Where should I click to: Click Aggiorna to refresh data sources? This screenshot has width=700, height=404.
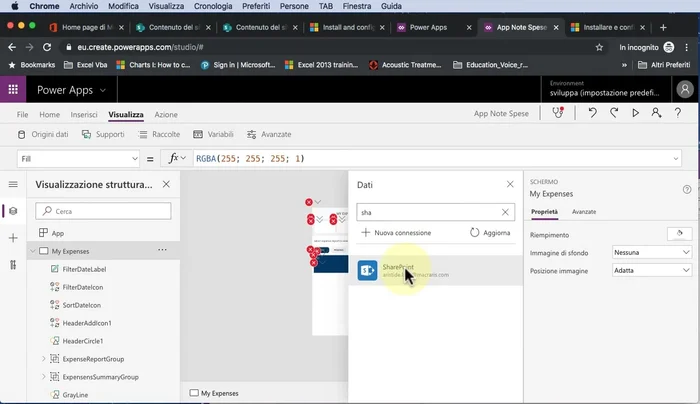click(x=490, y=232)
